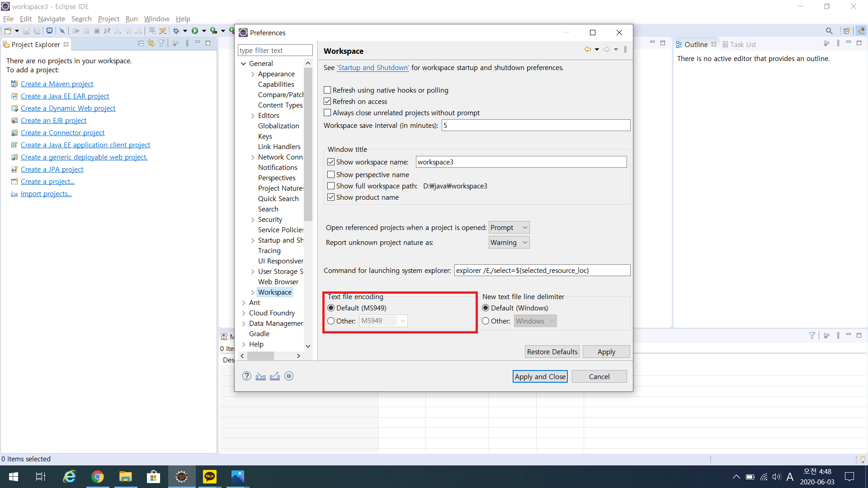This screenshot has width=868, height=488.
Task: Select Other line delimiter radio button
Action: (486, 321)
